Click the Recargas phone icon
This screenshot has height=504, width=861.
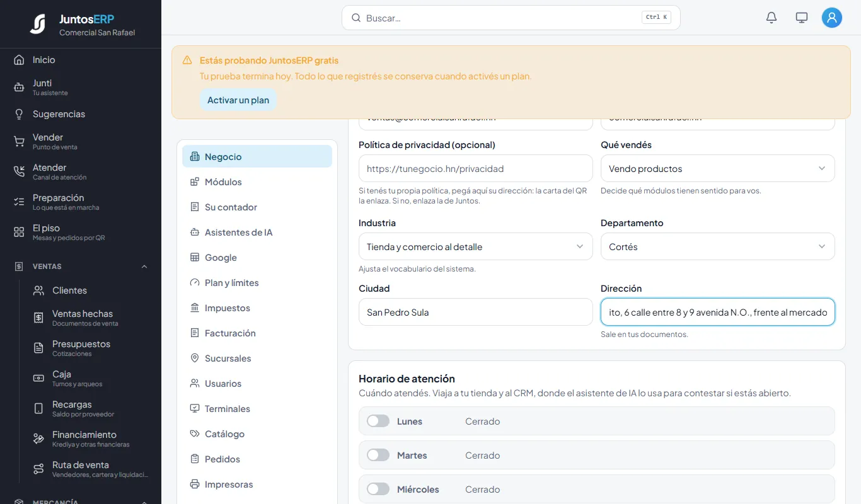(x=38, y=409)
